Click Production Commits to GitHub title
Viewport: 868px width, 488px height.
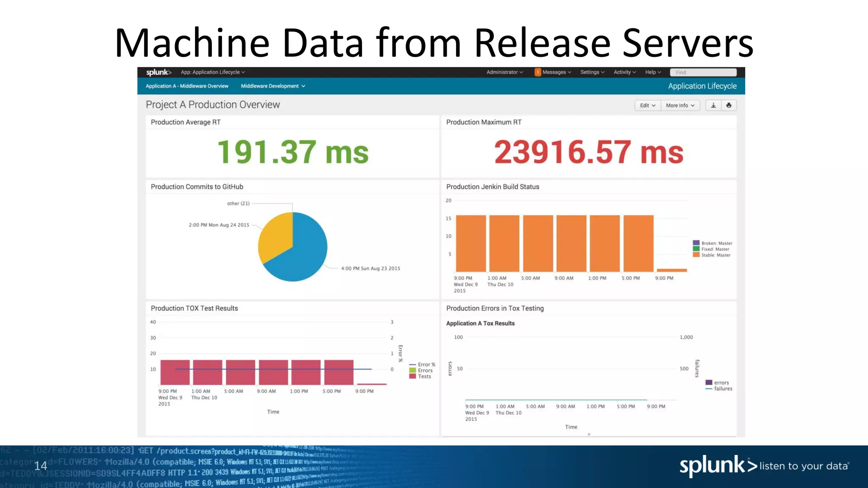tap(197, 187)
